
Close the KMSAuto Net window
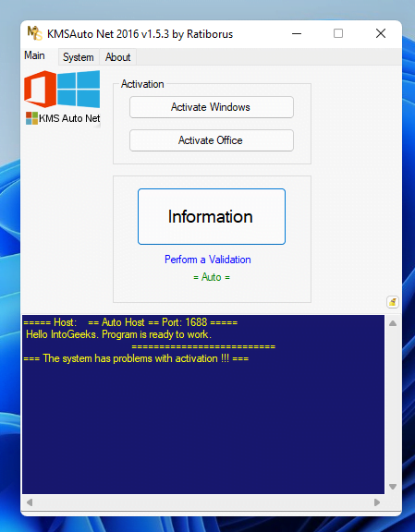(x=381, y=33)
